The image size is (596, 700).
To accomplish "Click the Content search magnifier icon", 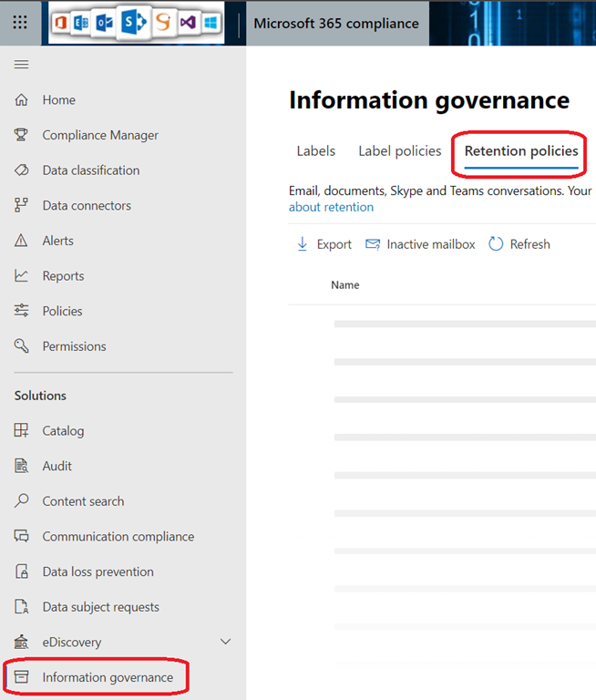I will point(22,501).
